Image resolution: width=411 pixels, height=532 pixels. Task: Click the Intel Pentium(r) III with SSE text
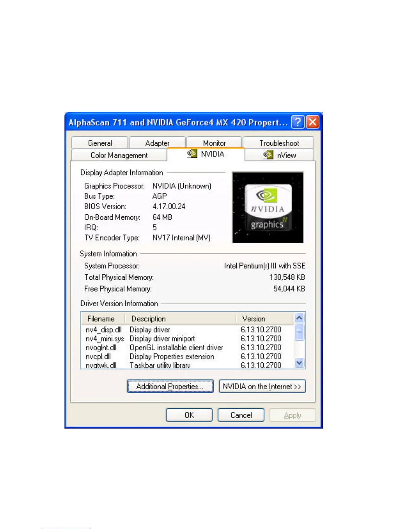click(265, 266)
